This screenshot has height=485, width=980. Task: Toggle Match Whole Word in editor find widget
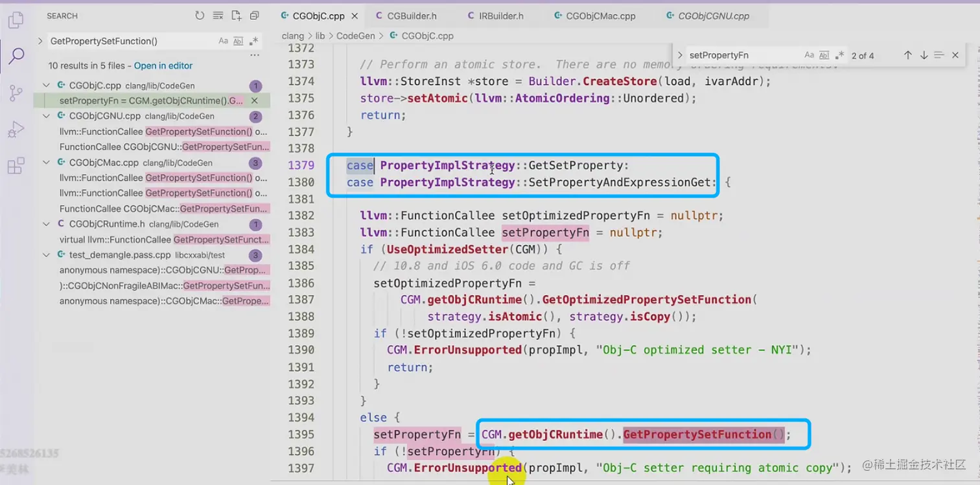(824, 56)
